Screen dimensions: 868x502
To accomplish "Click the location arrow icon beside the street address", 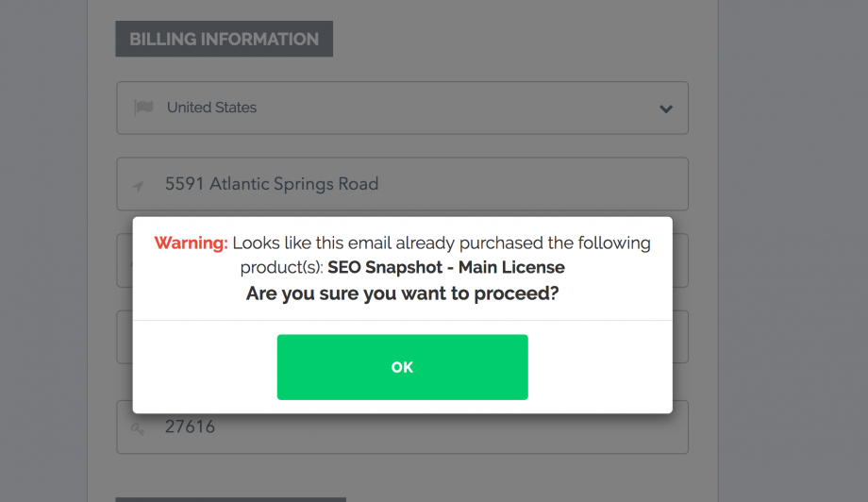I will click(139, 186).
